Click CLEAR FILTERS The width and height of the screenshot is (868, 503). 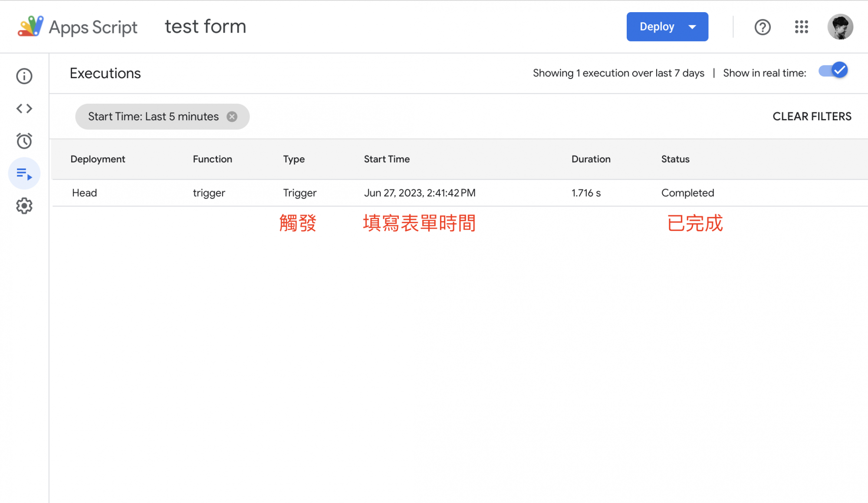(x=812, y=117)
